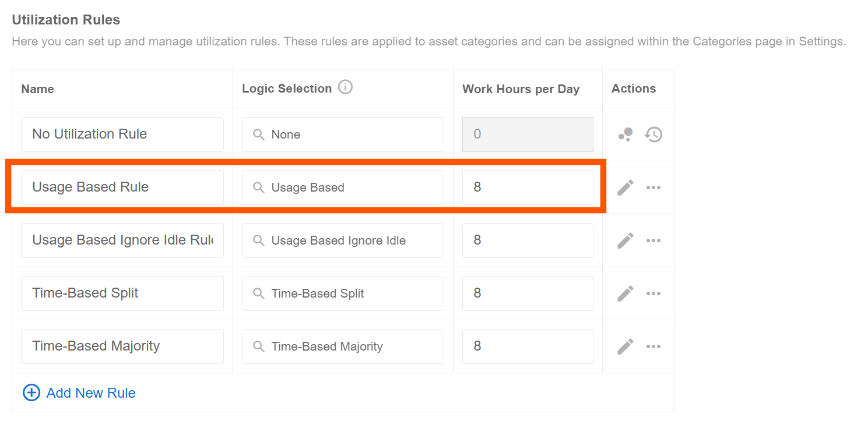Open more options for Usage Based Ignore Idle
The width and height of the screenshot is (868, 421).
click(x=653, y=240)
